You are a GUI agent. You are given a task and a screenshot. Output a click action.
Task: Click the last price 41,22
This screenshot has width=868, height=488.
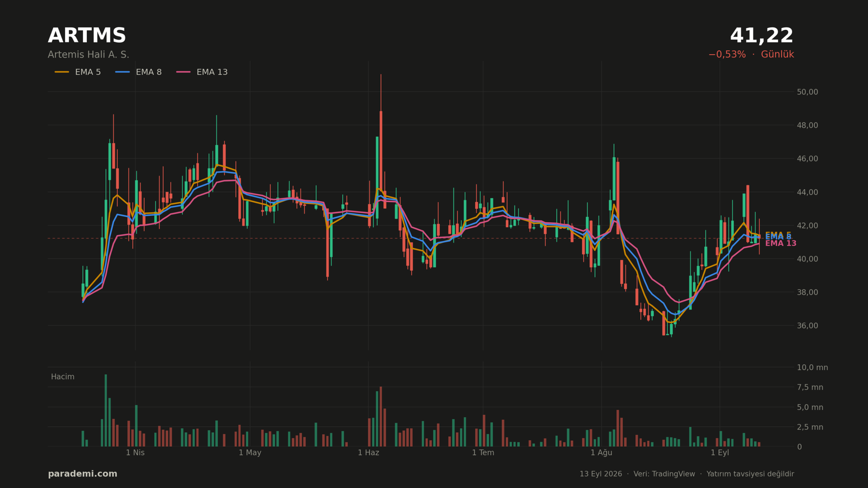tap(762, 36)
